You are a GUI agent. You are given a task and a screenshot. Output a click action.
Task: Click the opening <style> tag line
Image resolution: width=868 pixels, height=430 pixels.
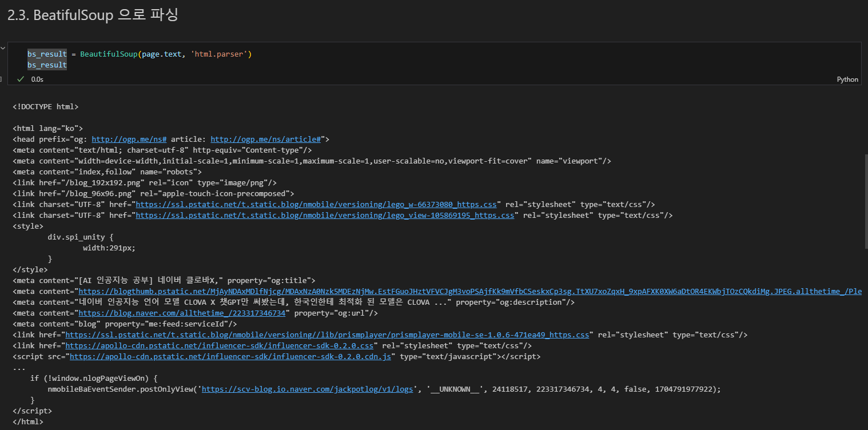[27, 226]
